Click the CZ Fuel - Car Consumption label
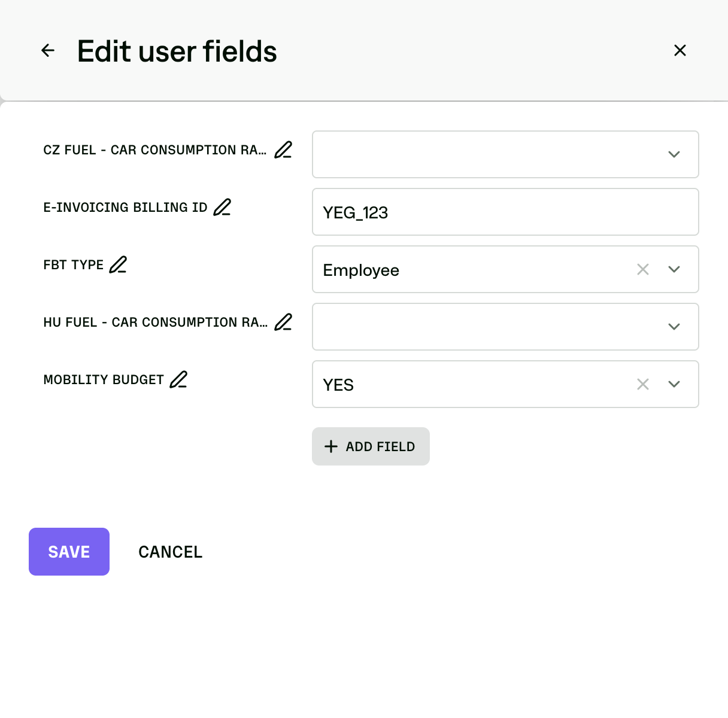The image size is (728, 718). click(x=155, y=150)
